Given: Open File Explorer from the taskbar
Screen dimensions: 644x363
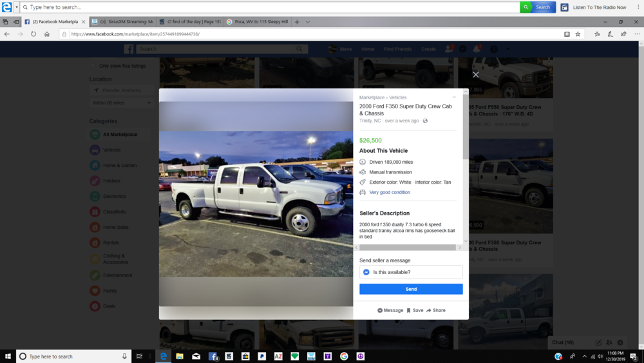Looking at the screenshot, I should point(180,357).
